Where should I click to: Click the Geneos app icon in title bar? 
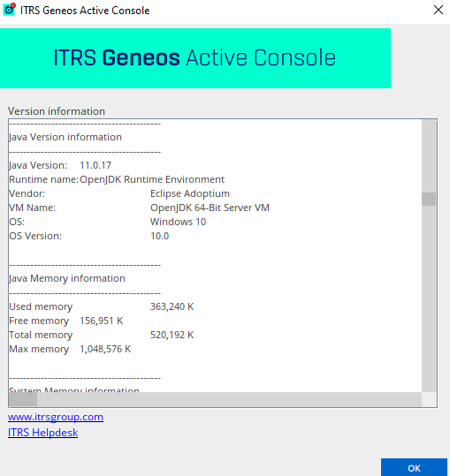[9, 9]
